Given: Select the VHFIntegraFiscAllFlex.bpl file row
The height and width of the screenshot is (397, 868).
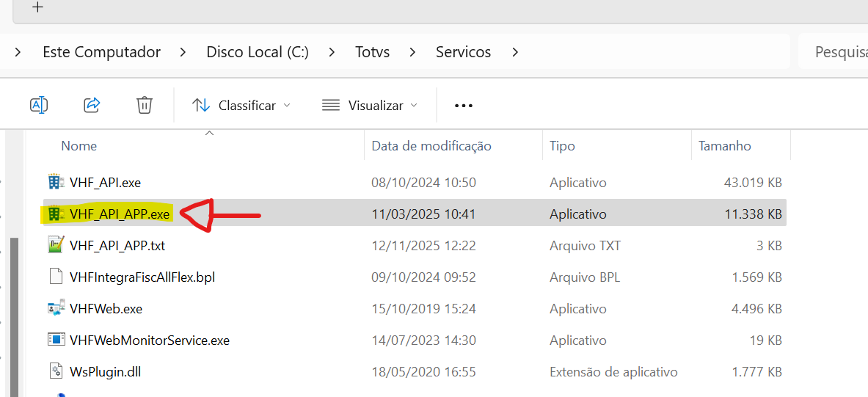Looking at the screenshot, I should (142, 277).
